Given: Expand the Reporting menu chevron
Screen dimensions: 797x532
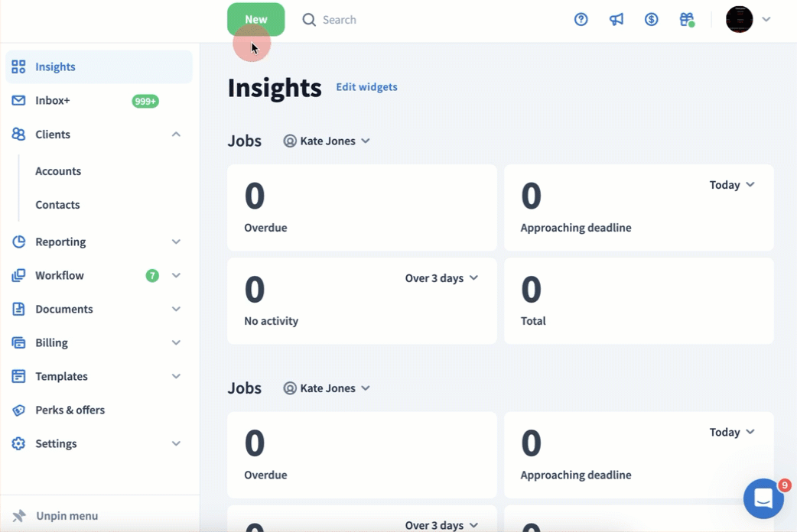Looking at the screenshot, I should coord(176,242).
